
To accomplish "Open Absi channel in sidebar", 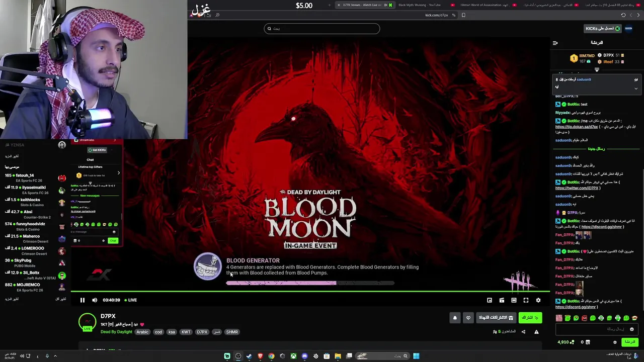I will 35,215.
